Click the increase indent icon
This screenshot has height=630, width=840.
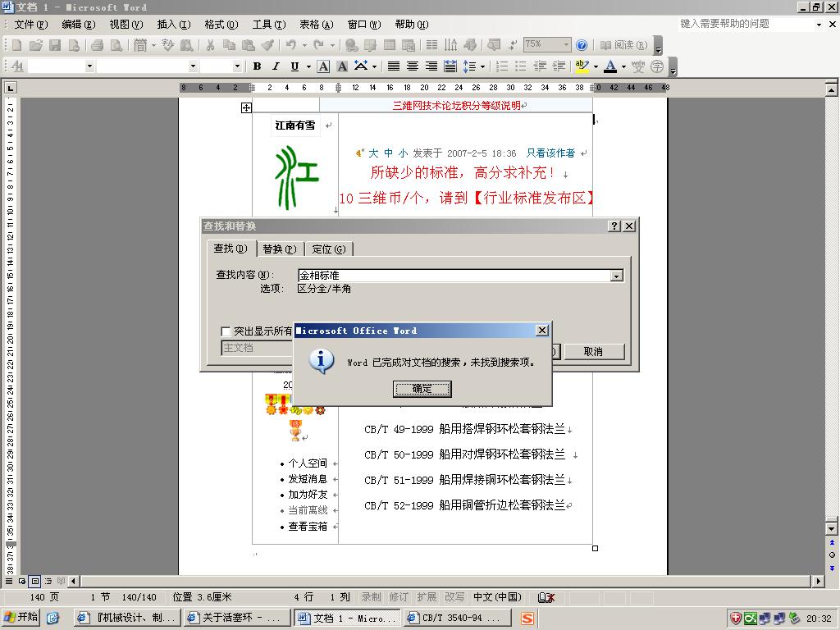click(x=559, y=66)
